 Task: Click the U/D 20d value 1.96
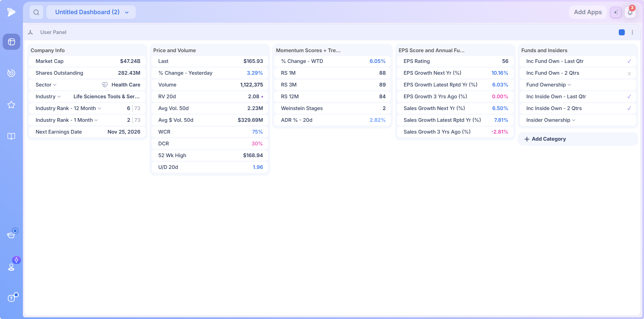258,167
